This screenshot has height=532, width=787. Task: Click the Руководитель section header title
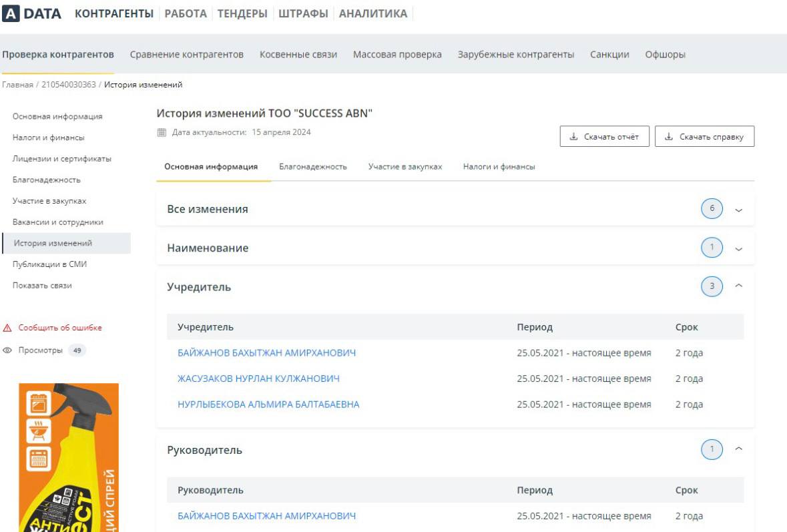[x=204, y=450]
